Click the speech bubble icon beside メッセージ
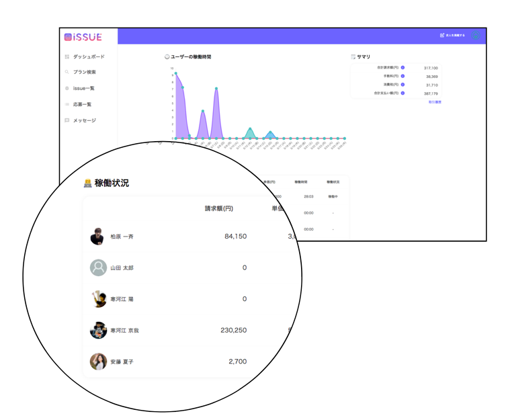Image resolution: width=506 pixels, height=420 pixels. [x=67, y=120]
